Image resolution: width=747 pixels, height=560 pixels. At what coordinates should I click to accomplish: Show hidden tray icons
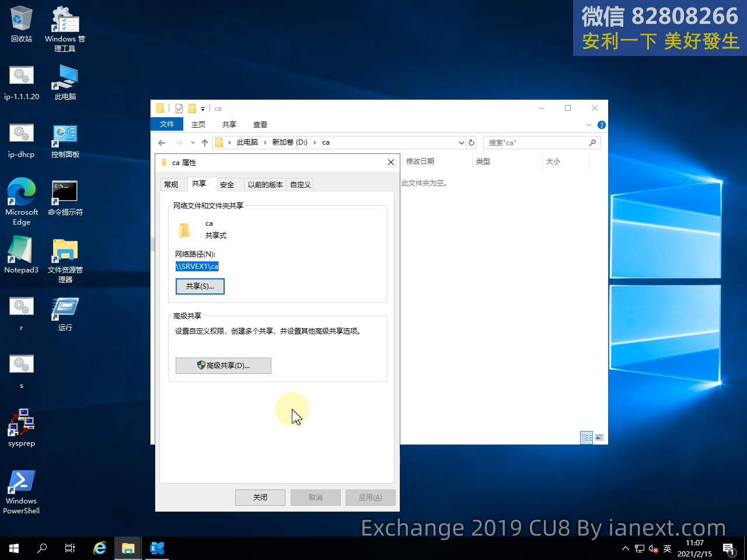coord(626,548)
